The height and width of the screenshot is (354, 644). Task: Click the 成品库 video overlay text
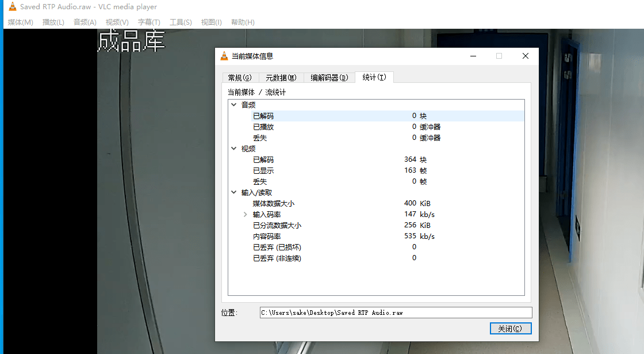tap(132, 41)
